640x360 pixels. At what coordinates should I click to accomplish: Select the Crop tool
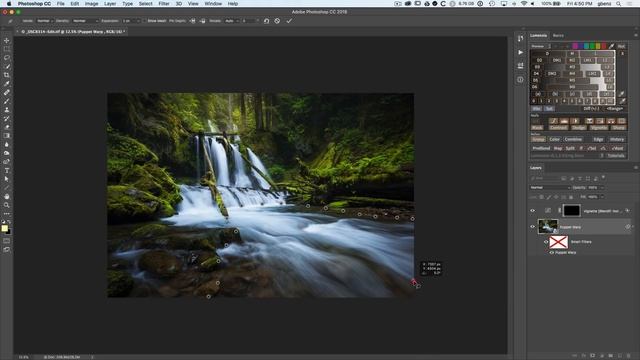[7, 75]
